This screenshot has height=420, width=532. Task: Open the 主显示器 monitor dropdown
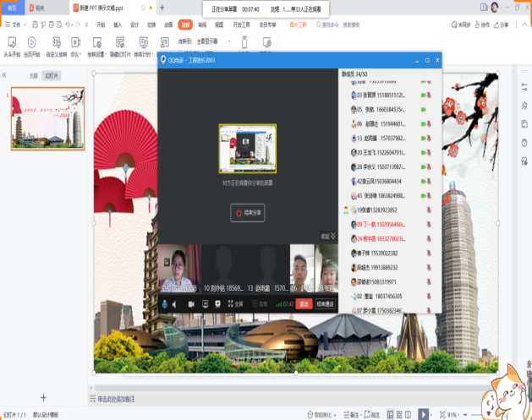point(210,41)
